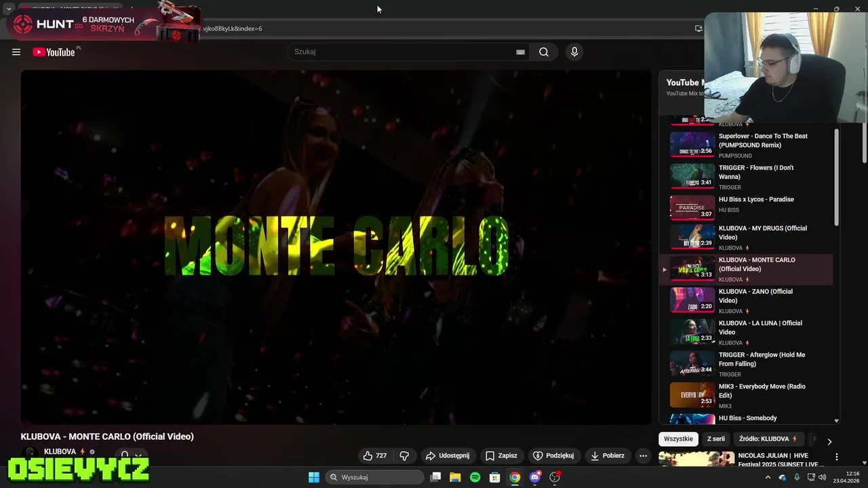
Task: Select the Z serii filter chip
Action: point(716,439)
